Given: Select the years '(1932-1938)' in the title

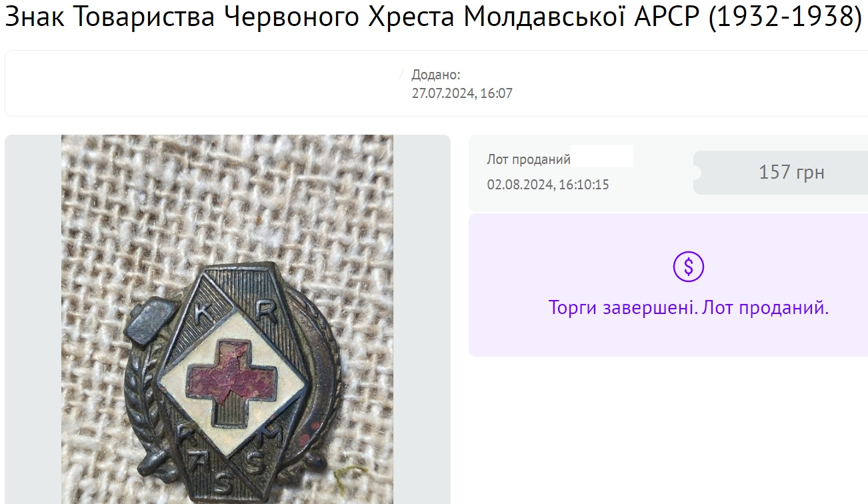Looking at the screenshot, I should coord(785,17).
